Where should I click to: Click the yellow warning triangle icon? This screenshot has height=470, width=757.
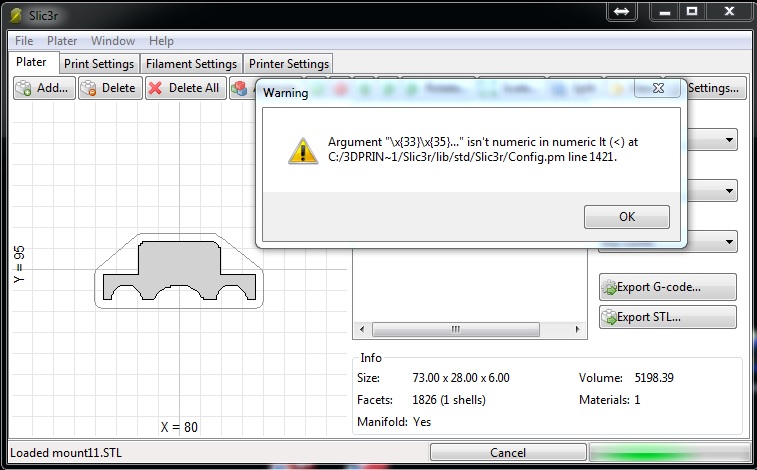(x=303, y=151)
